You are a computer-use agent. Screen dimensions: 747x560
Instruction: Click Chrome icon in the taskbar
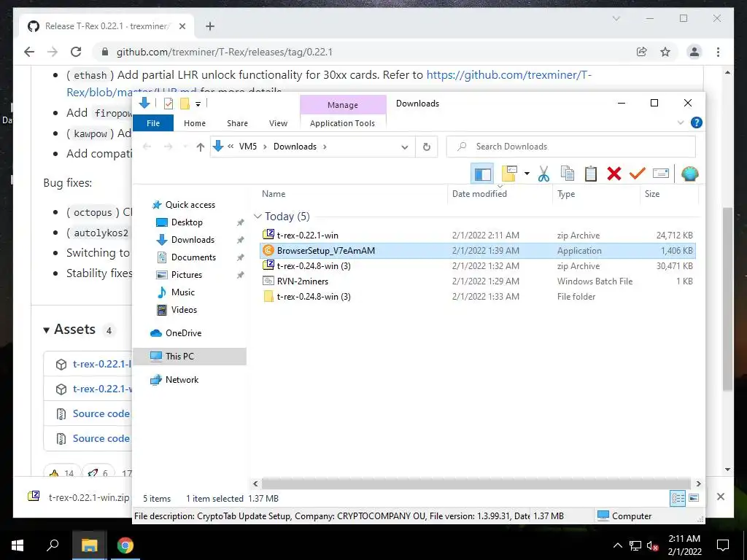click(x=125, y=545)
